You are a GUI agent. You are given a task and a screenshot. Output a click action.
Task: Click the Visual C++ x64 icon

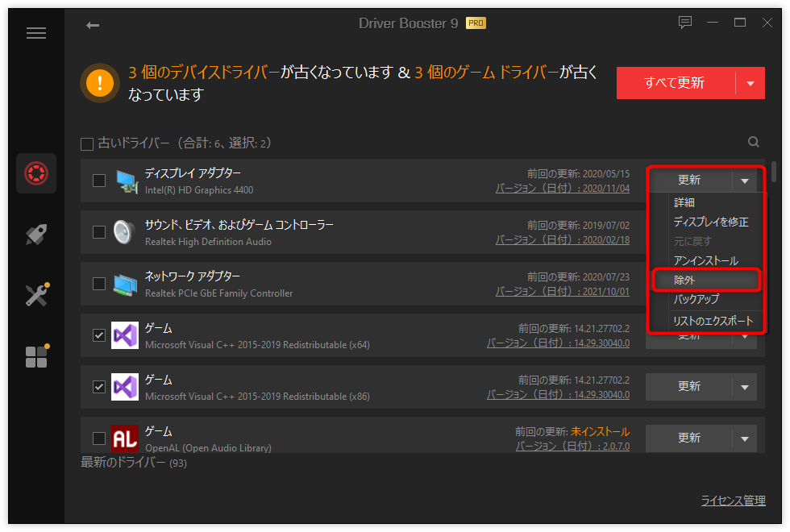tap(124, 335)
